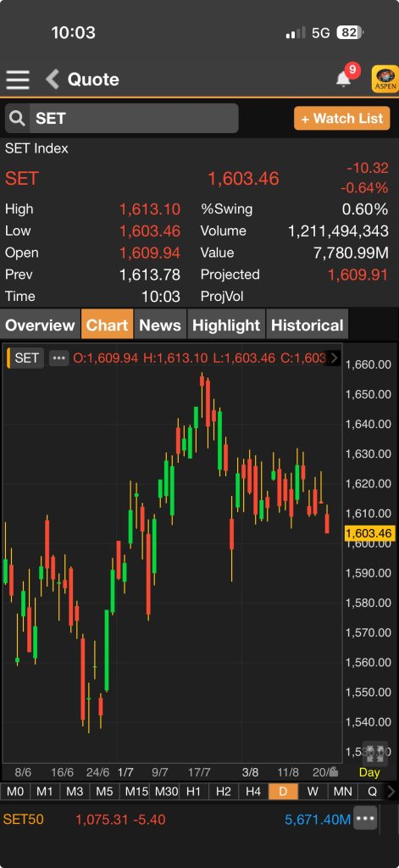Open the Historical tab
Screen dimensions: 399x868
click(308, 325)
